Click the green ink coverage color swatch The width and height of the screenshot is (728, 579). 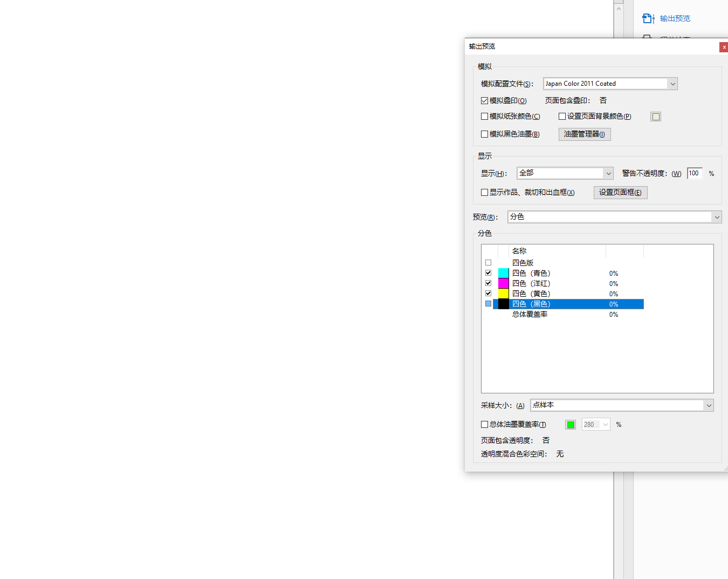click(x=571, y=425)
